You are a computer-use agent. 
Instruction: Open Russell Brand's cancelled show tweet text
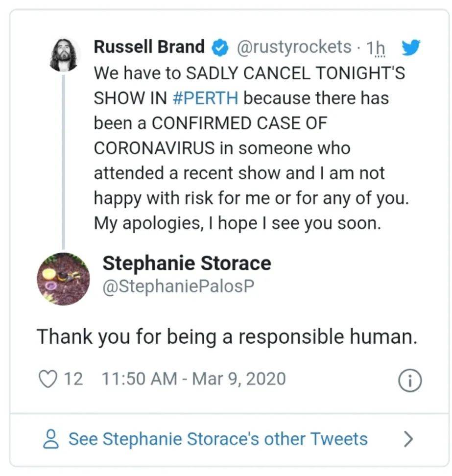(251, 148)
